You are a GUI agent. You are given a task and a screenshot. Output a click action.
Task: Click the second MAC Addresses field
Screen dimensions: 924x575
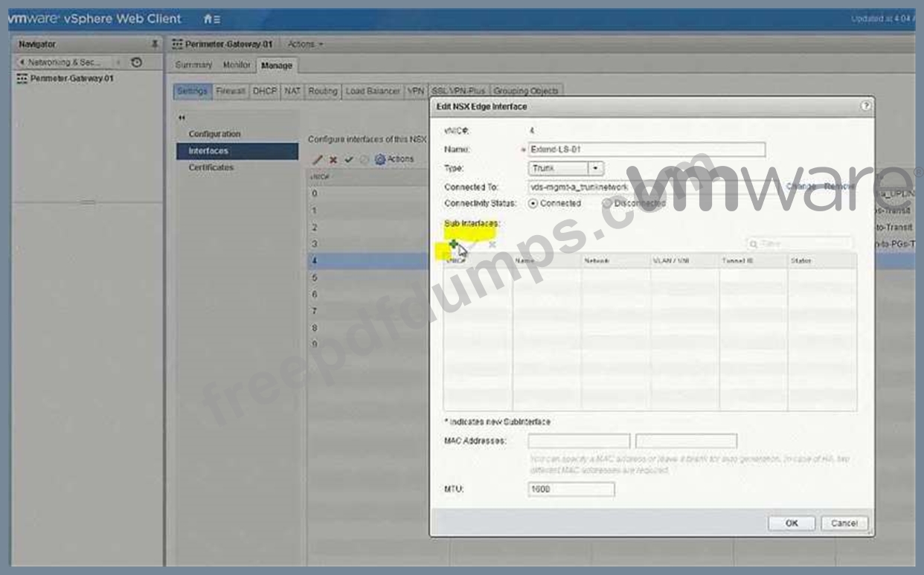[x=687, y=441]
